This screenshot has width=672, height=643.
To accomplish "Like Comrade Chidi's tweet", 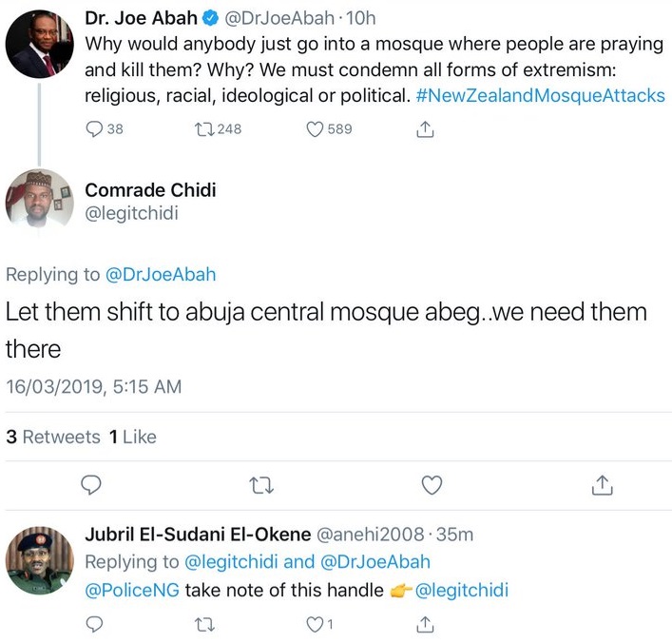I will (x=432, y=485).
